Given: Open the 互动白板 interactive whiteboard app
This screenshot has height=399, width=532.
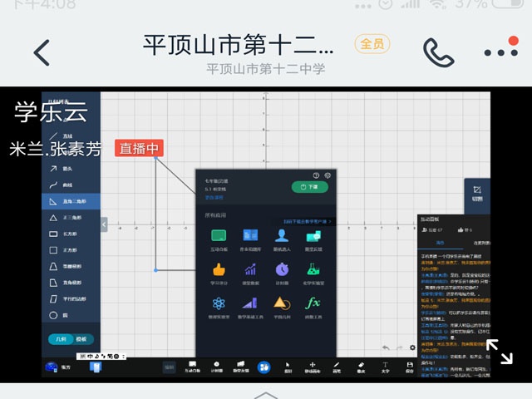Looking at the screenshot, I should click(219, 237).
